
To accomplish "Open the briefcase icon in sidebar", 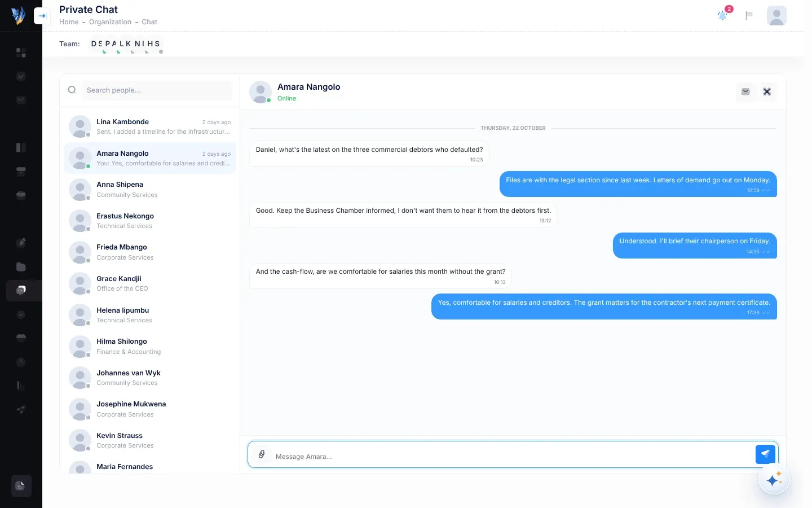I will point(21,195).
